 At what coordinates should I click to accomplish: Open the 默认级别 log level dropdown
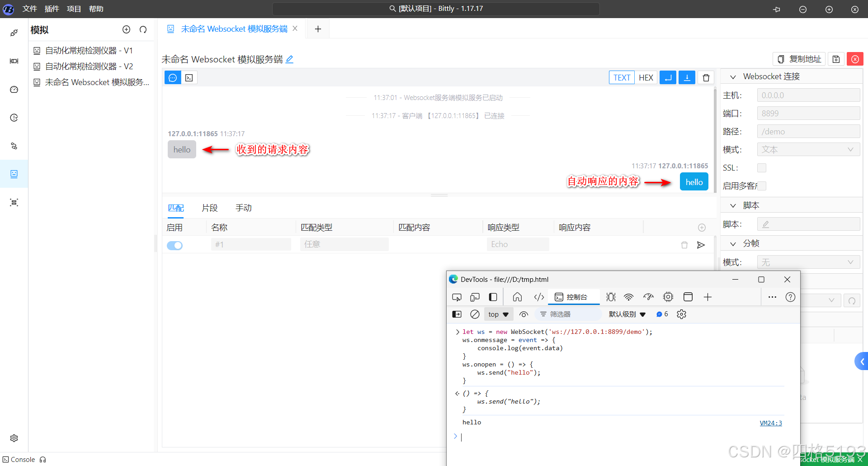(627, 314)
